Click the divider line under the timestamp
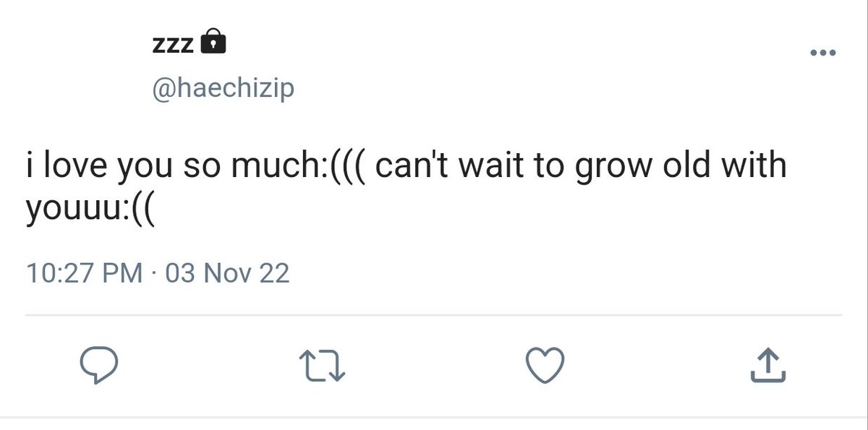The width and height of the screenshot is (868, 430). pyautogui.click(x=433, y=315)
